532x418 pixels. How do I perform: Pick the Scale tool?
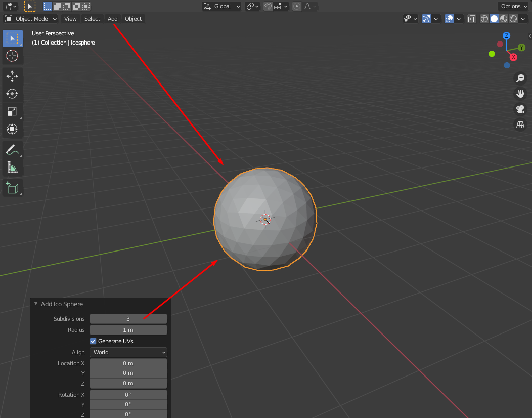pos(13,111)
